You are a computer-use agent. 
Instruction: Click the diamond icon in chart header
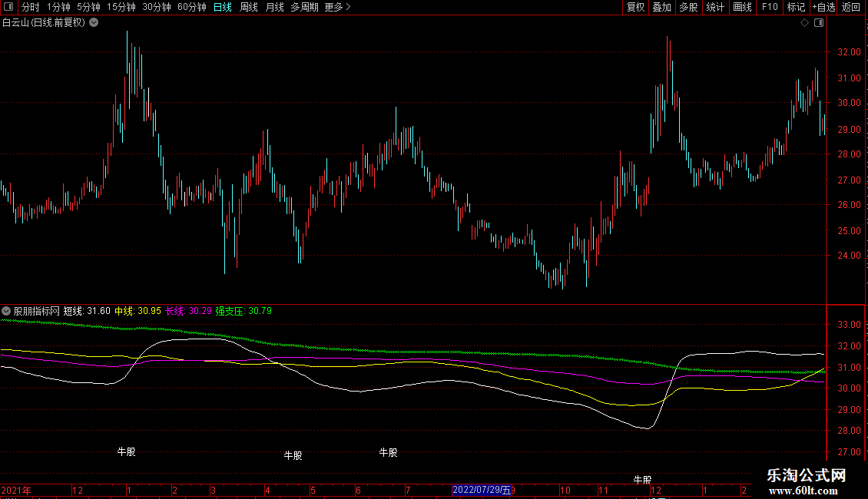click(805, 23)
